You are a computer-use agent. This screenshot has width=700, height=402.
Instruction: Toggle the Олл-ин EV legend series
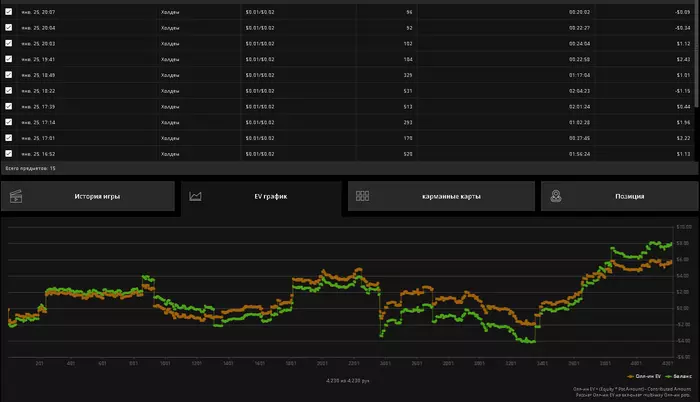644,377
